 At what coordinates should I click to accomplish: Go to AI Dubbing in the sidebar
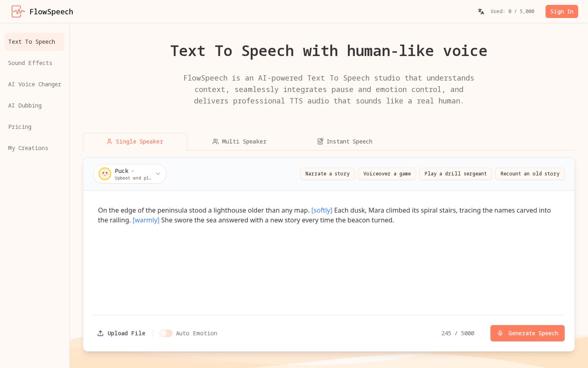point(35,105)
